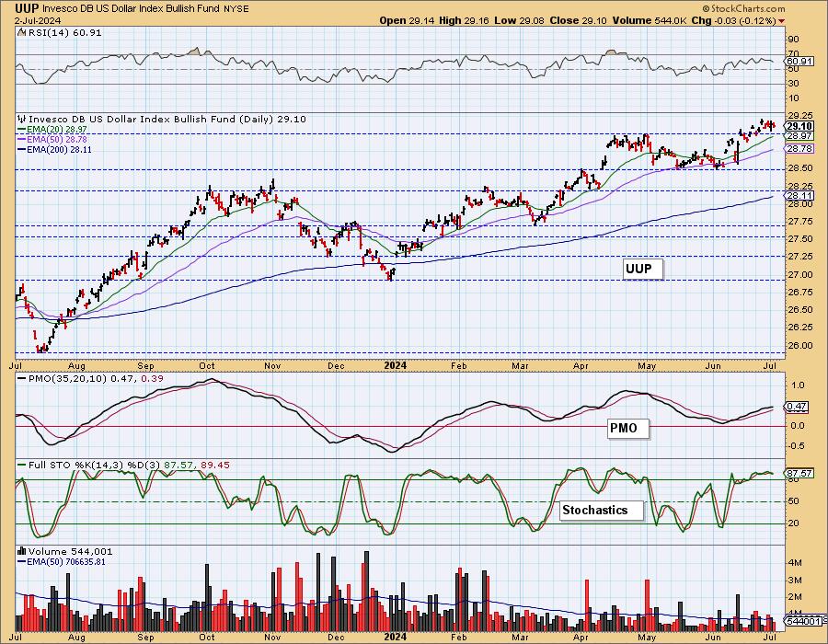Screen dimensions: 828x644
Task: Click the red down-arrow change indicator
Action: click(781, 21)
